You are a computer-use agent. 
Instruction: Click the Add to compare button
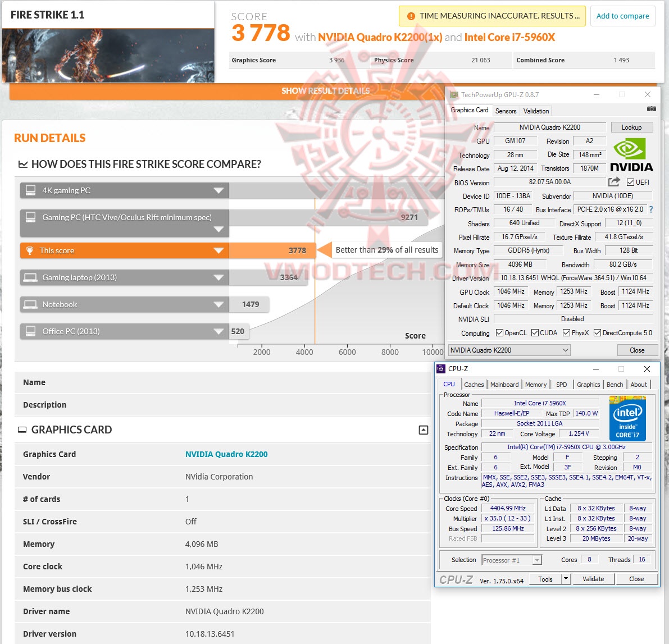click(622, 16)
